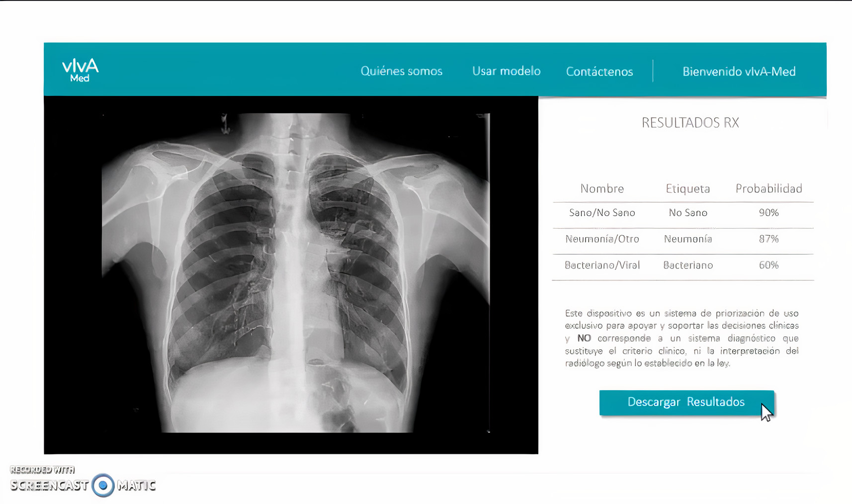Click the vIvA Med logo
852x504 pixels.
tap(80, 70)
